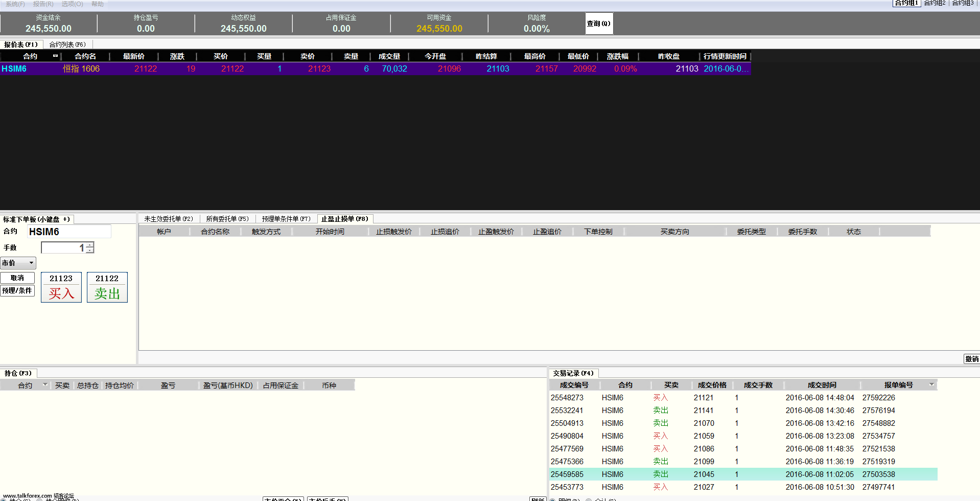Open the 市价 price type dropdown
The width and height of the screenshot is (980, 501).
click(18, 263)
